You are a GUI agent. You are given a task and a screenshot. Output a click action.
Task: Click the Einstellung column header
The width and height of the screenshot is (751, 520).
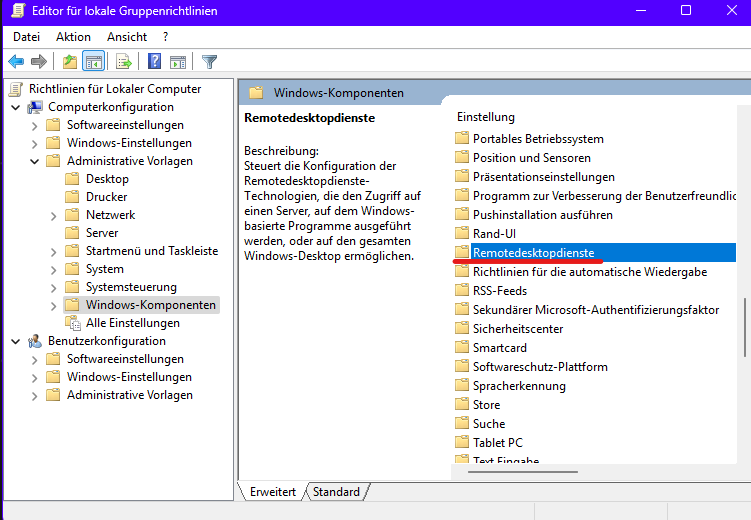(x=486, y=117)
